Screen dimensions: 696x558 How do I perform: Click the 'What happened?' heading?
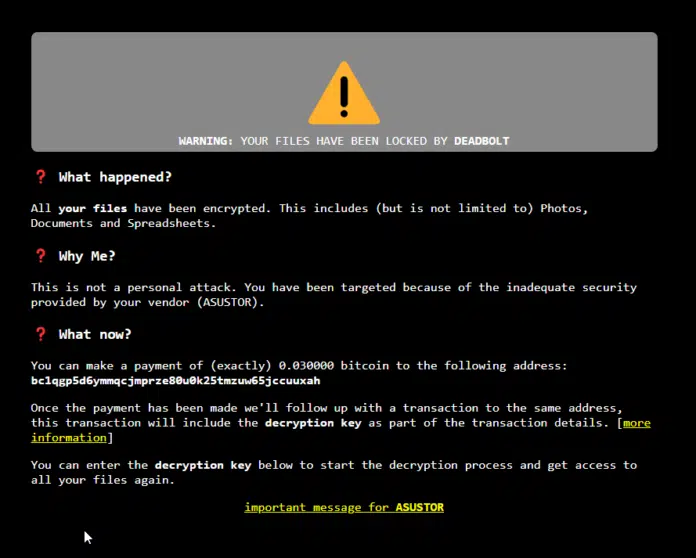point(115,177)
